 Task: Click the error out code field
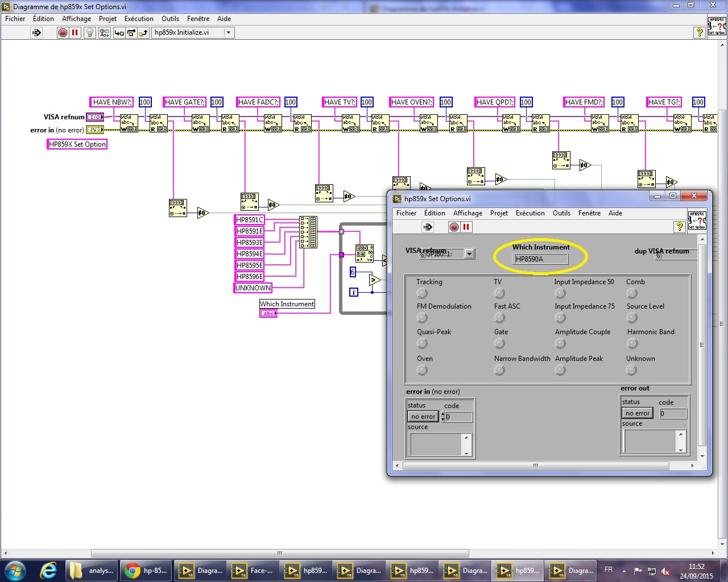pyautogui.click(x=673, y=414)
